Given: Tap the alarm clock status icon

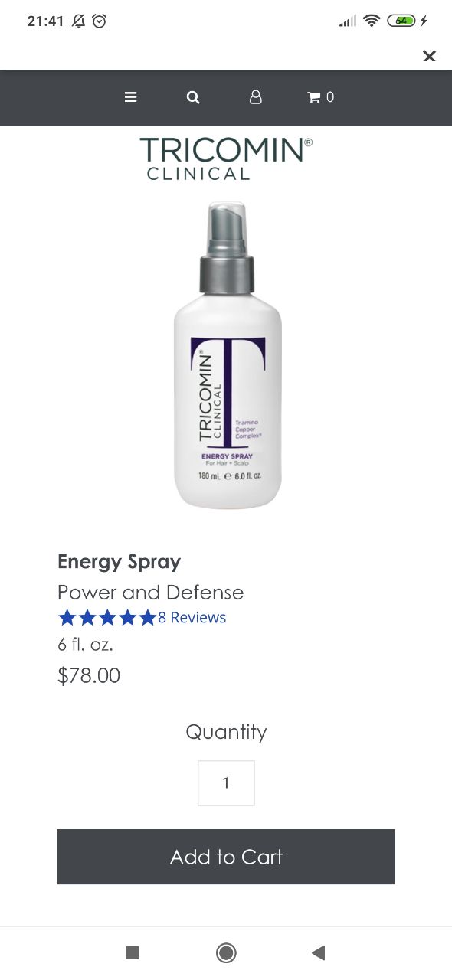Looking at the screenshot, I should (x=99, y=21).
